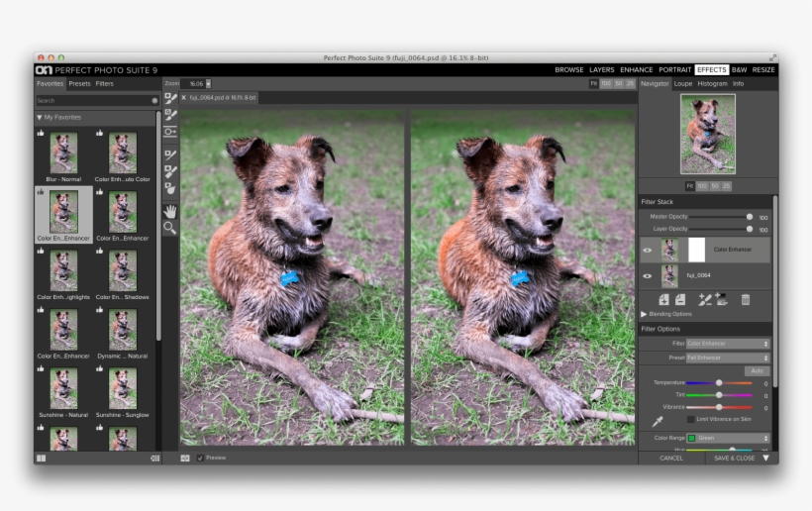
Task: Open the ENHANCE module
Action: (637, 70)
